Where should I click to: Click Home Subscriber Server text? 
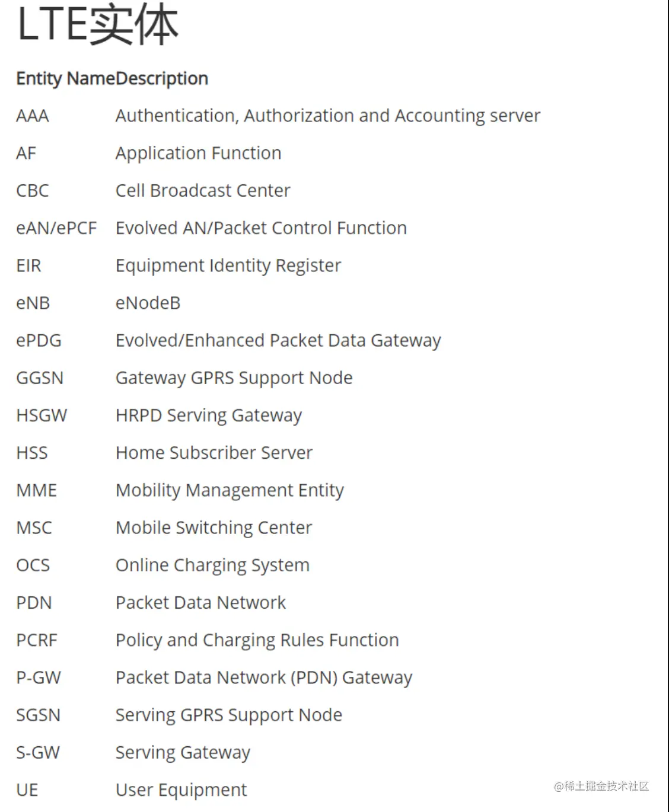coord(214,453)
